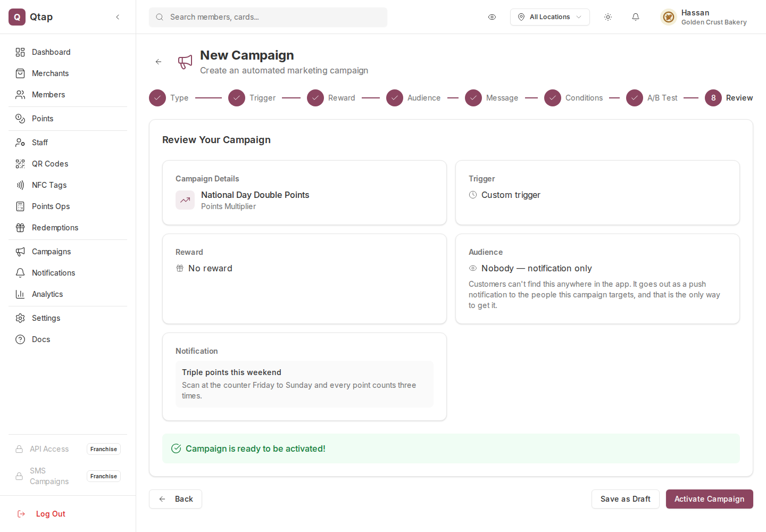This screenshot has height=532, width=766.
Task: Open the All Locations dropdown
Action: [550, 17]
